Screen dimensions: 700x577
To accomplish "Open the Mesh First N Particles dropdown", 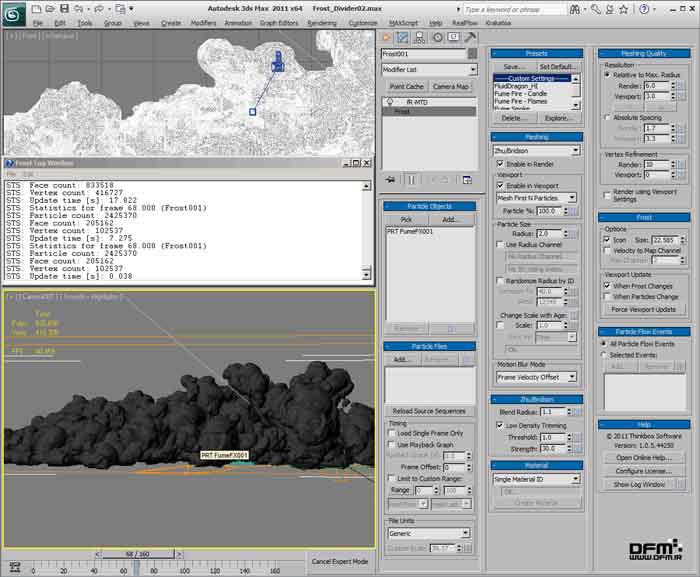I will coord(537,197).
